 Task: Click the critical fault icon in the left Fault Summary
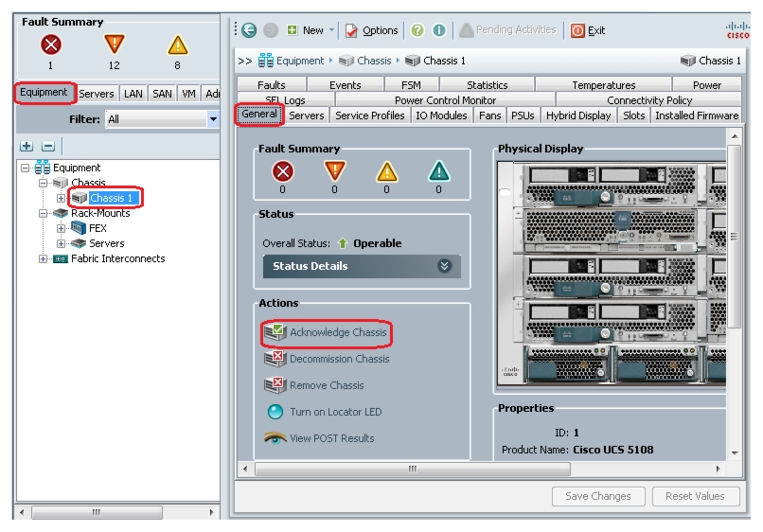(x=50, y=44)
